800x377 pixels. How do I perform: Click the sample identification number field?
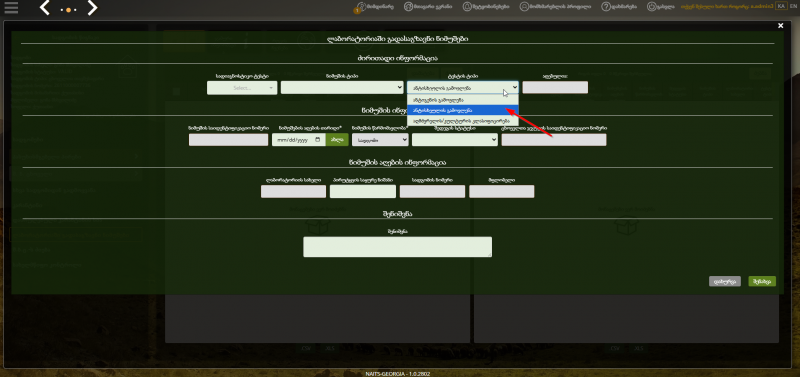click(x=228, y=140)
